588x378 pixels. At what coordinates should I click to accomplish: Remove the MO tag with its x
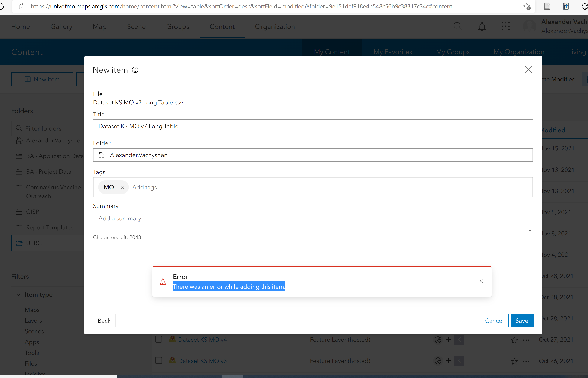[x=122, y=187]
